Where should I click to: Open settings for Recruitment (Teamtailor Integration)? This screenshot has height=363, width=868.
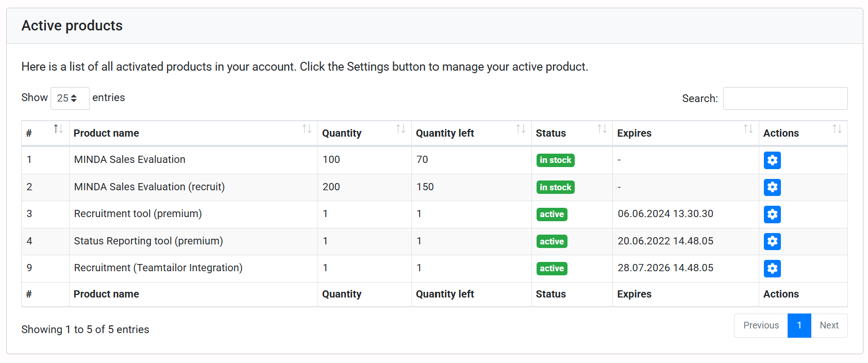point(772,269)
